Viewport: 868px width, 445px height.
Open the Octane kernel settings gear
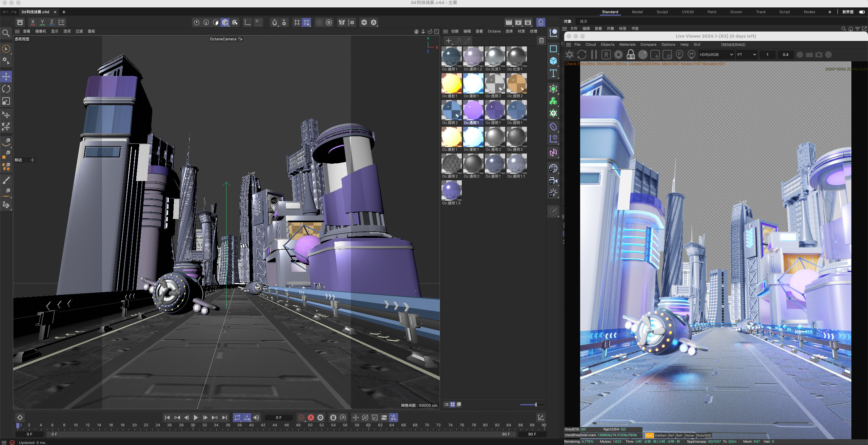(x=618, y=55)
